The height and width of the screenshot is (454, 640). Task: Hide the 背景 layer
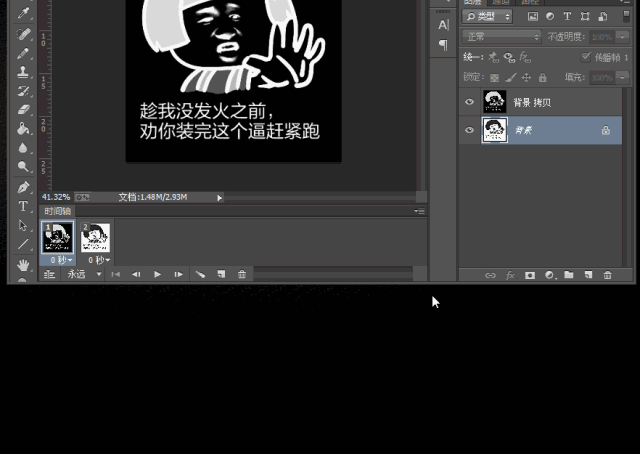[x=469, y=130]
